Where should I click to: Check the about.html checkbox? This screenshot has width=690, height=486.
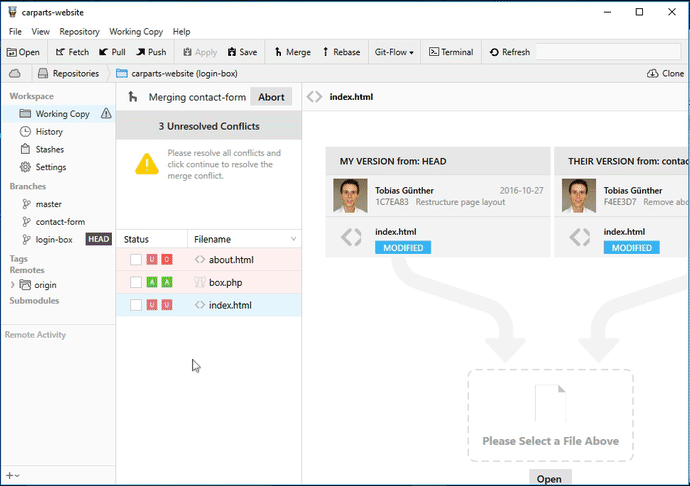[x=135, y=260]
